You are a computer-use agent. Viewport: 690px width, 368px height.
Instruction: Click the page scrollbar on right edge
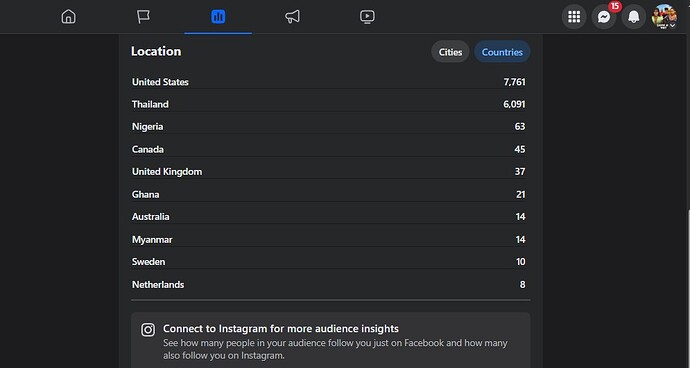[687, 286]
